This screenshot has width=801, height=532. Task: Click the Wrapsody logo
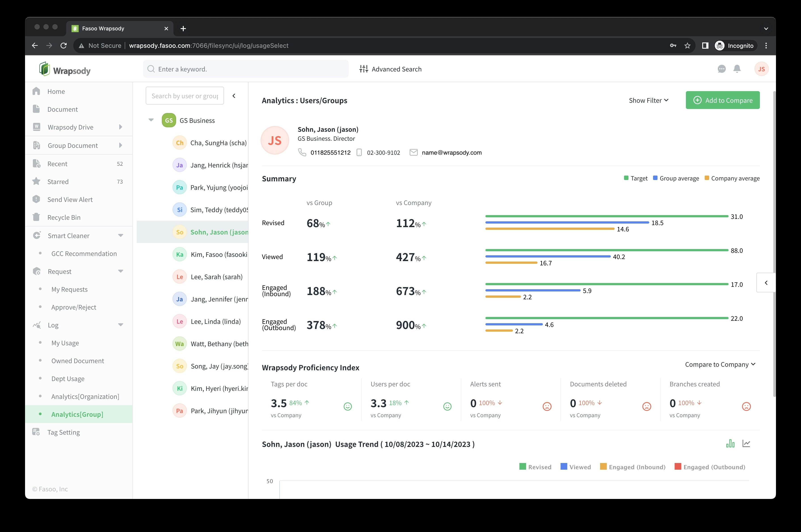[x=65, y=69]
